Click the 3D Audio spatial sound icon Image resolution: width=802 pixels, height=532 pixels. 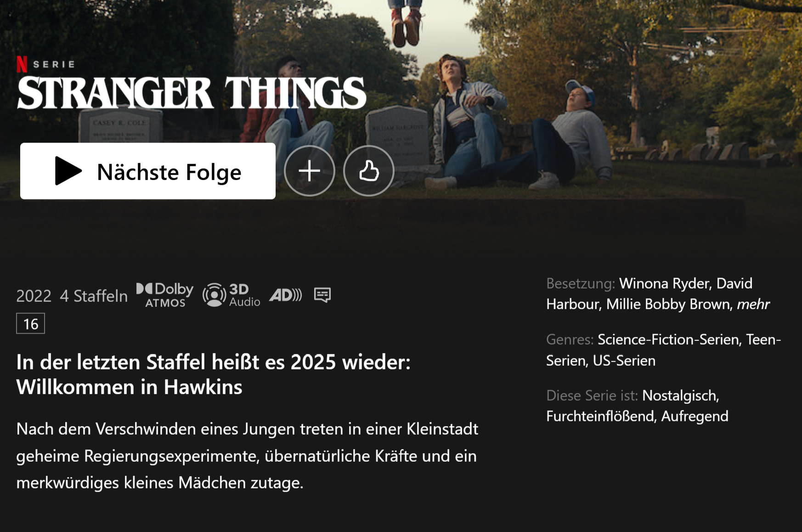[x=232, y=295]
